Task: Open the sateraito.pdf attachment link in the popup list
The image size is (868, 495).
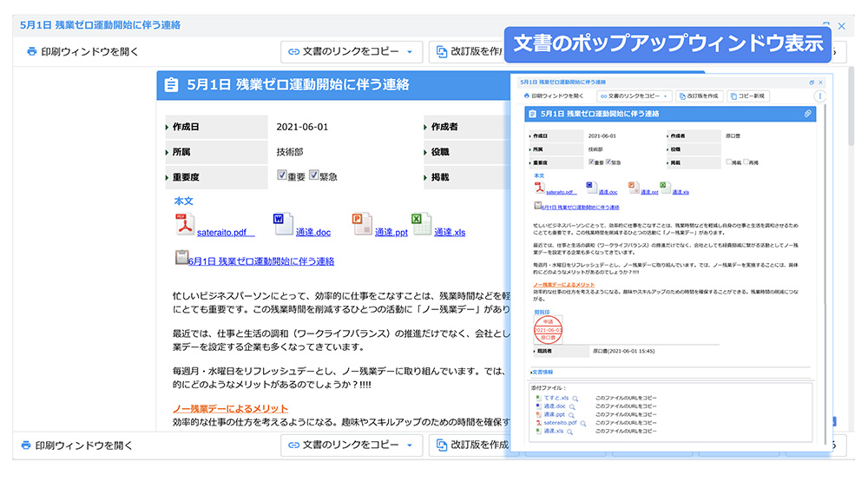Action: [x=560, y=423]
